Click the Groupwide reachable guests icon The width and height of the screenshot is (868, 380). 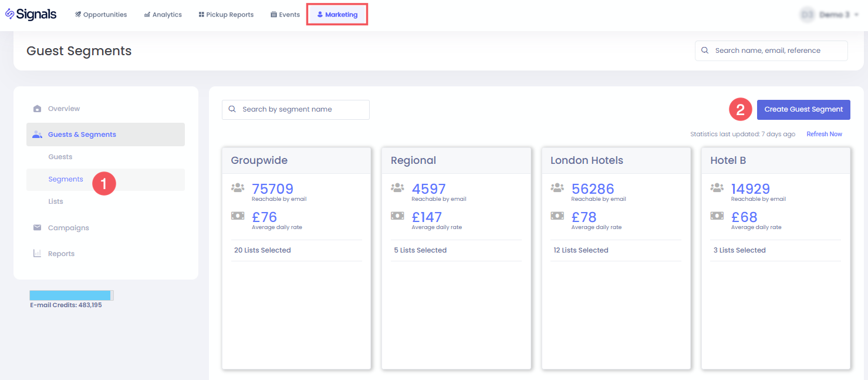pos(238,188)
